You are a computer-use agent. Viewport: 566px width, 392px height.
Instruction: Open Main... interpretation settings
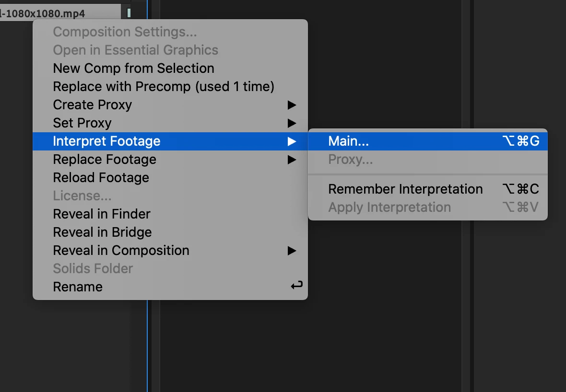click(348, 141)
